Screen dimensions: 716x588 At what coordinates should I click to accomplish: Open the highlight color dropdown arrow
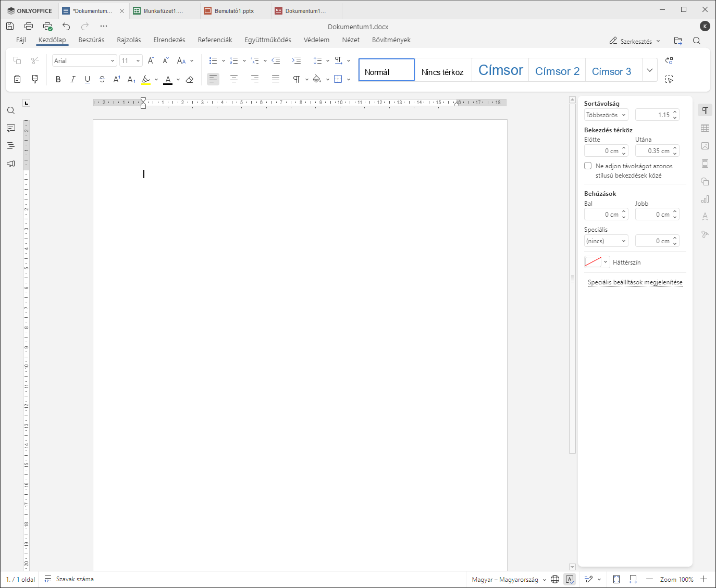click(x=156, y=79)
